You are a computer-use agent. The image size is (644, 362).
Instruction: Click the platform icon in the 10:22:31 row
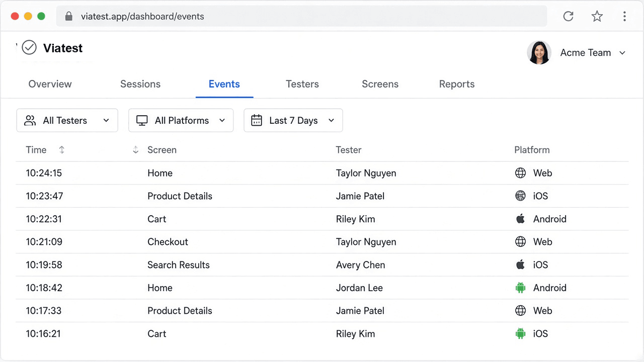tap(521, 219)
